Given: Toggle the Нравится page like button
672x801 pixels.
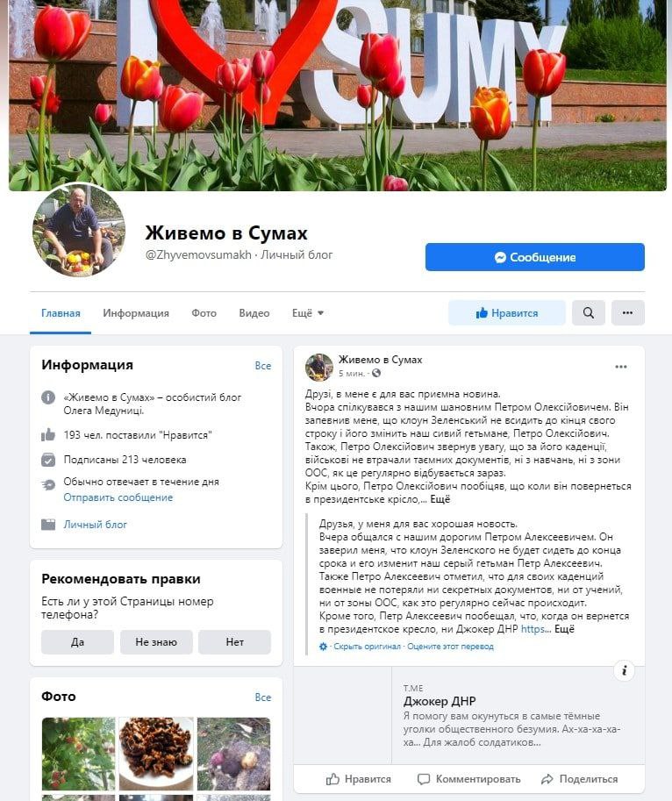Looking at the screenshot, I should tap(506, 312).
